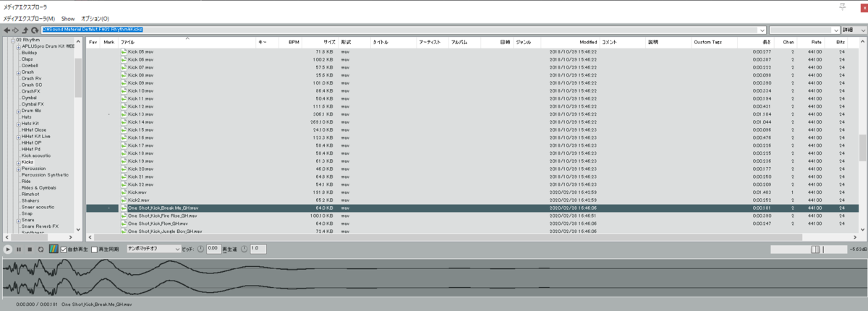This screenshot has width=868, height=311.
Task: Click the pin icon in title bar
Action: pyautogui.click(x=841, y=6)
